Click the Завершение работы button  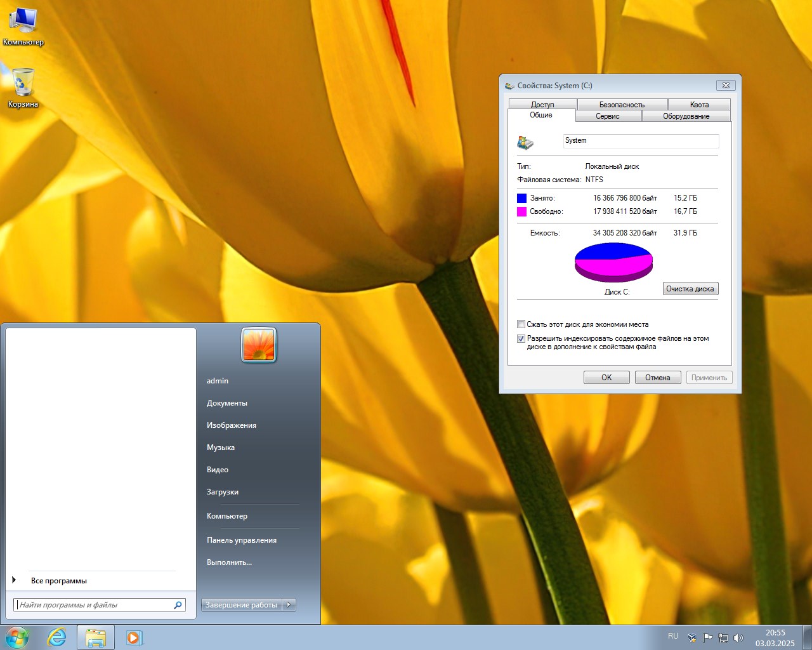(x=242, y=605)
